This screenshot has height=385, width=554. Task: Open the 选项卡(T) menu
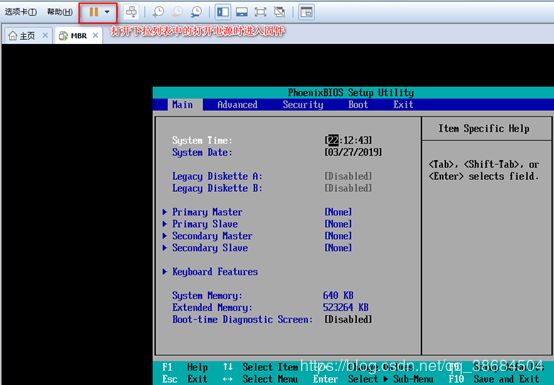coord(20,12)
